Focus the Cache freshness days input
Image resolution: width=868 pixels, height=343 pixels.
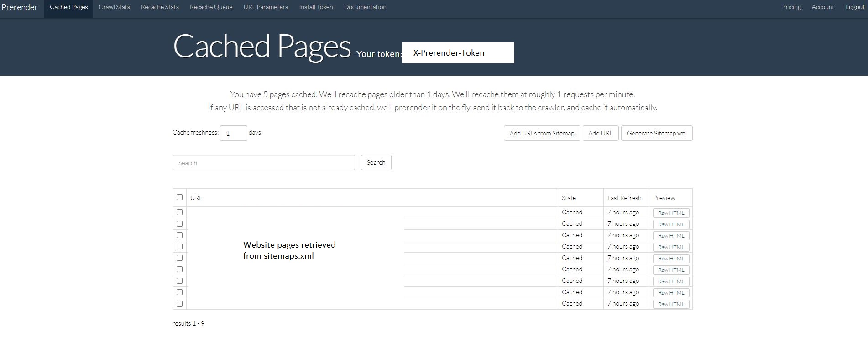coord(233,133)
